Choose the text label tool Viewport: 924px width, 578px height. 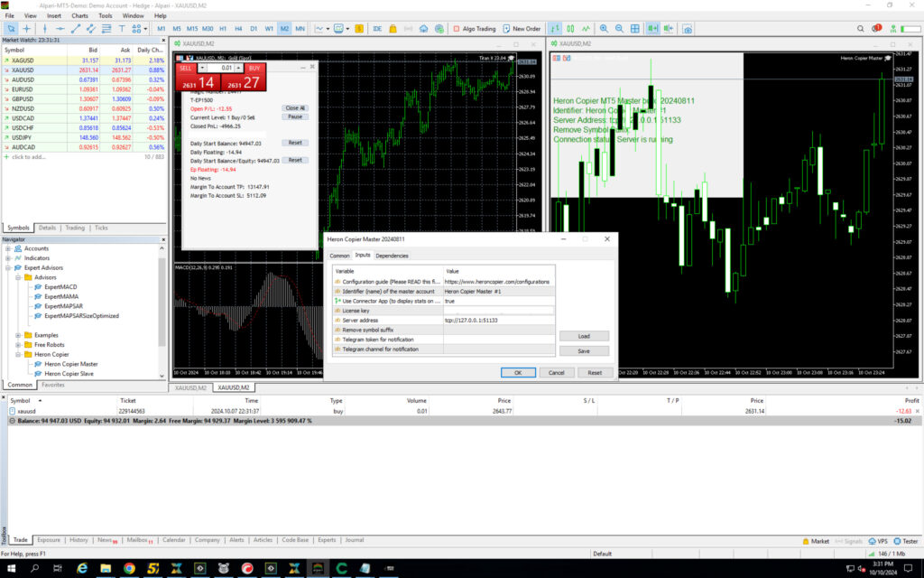click(x=122, y=28)
